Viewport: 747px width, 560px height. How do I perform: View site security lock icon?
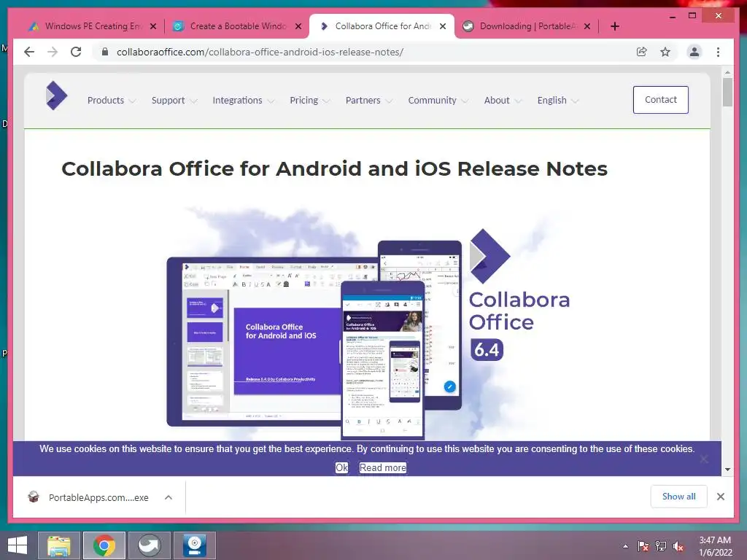tap(105, 52)
